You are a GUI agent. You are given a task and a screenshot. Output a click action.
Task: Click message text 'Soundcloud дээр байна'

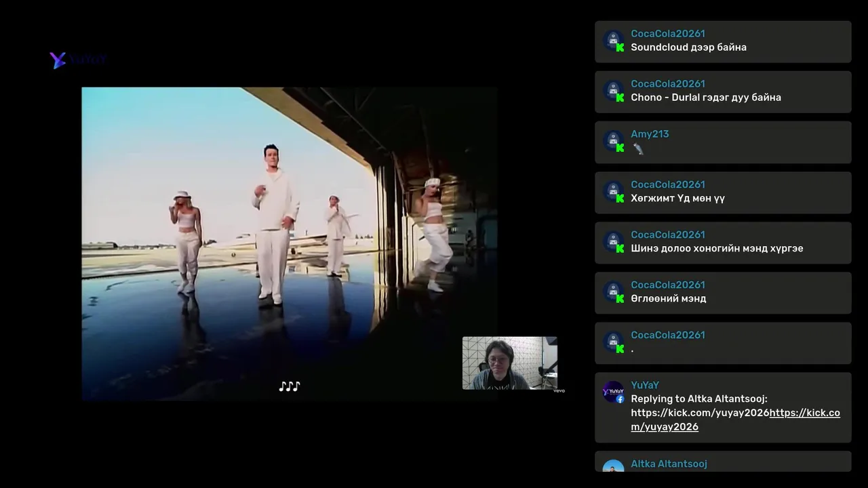click(688, 47)
